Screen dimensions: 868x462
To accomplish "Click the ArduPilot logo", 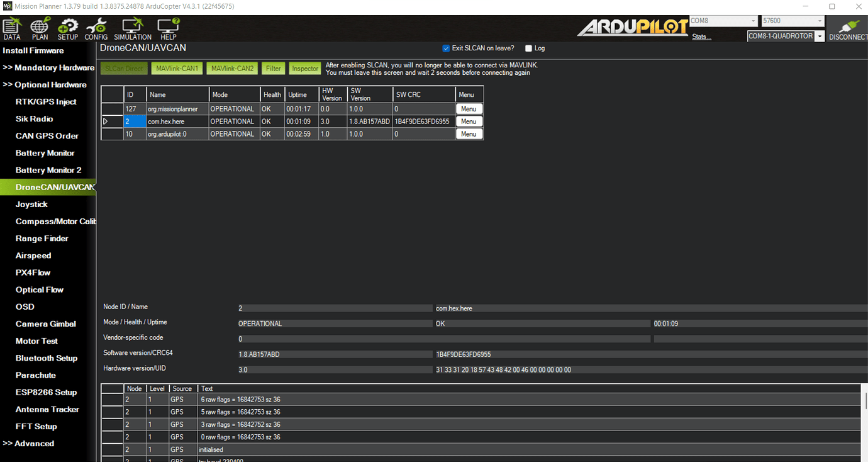I will (633, 27).
